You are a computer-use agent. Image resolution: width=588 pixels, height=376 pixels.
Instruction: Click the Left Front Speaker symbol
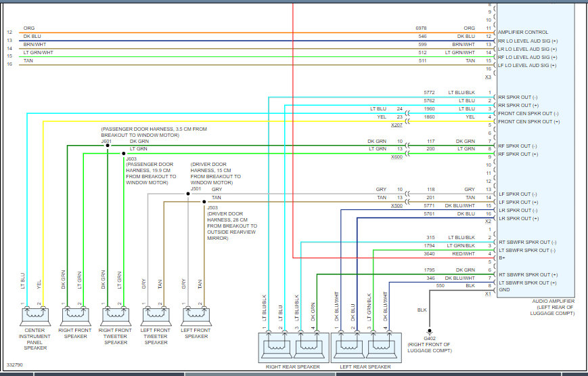(x=196, y=316)
